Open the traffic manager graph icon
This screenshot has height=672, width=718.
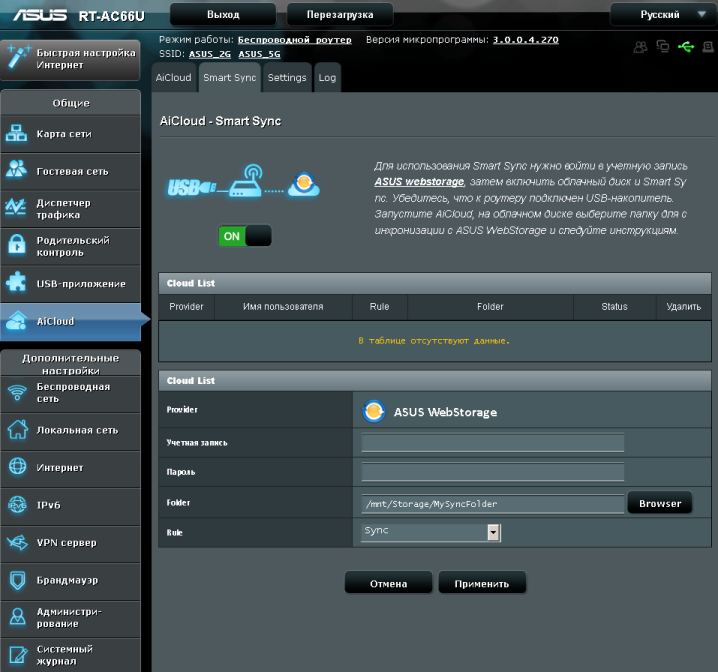point(16,207)
